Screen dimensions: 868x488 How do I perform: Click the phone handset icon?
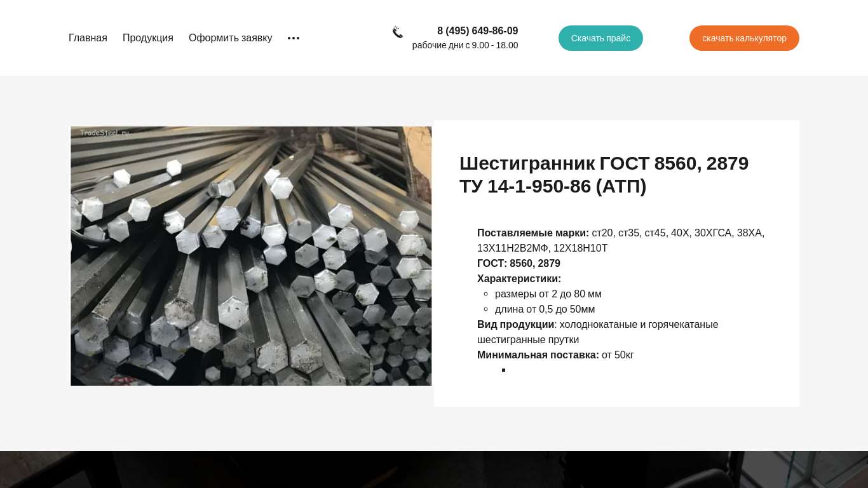(x=398, y=32)
